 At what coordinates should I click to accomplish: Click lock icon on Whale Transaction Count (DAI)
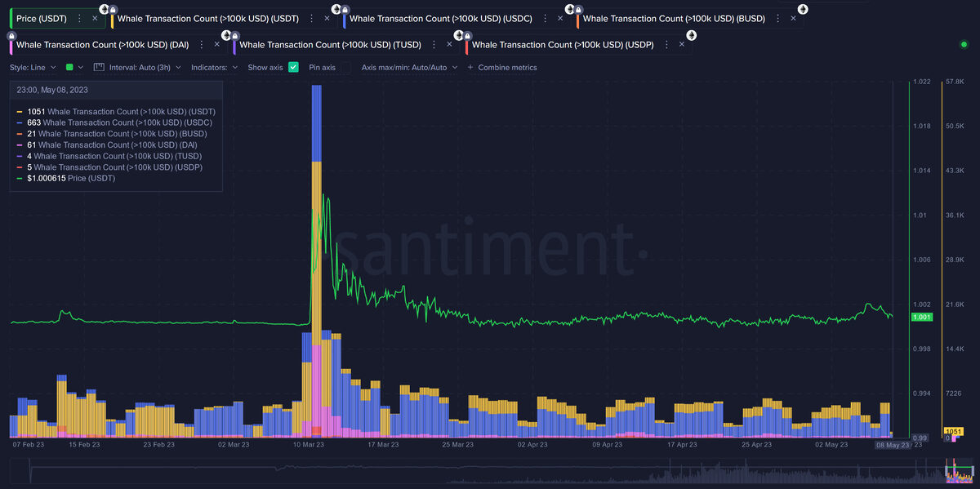(x=11, y=36)
